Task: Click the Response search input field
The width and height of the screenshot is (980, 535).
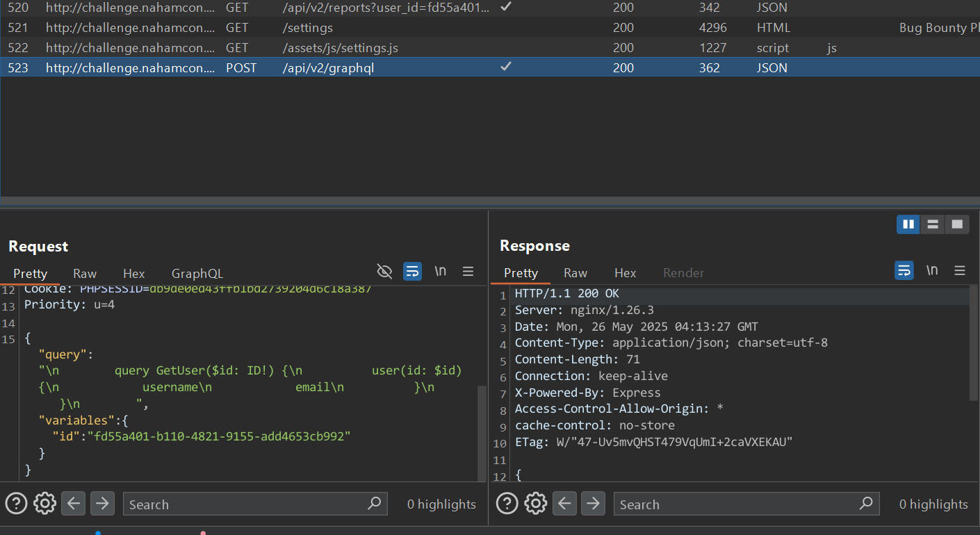Action: [x=737, y=504]
